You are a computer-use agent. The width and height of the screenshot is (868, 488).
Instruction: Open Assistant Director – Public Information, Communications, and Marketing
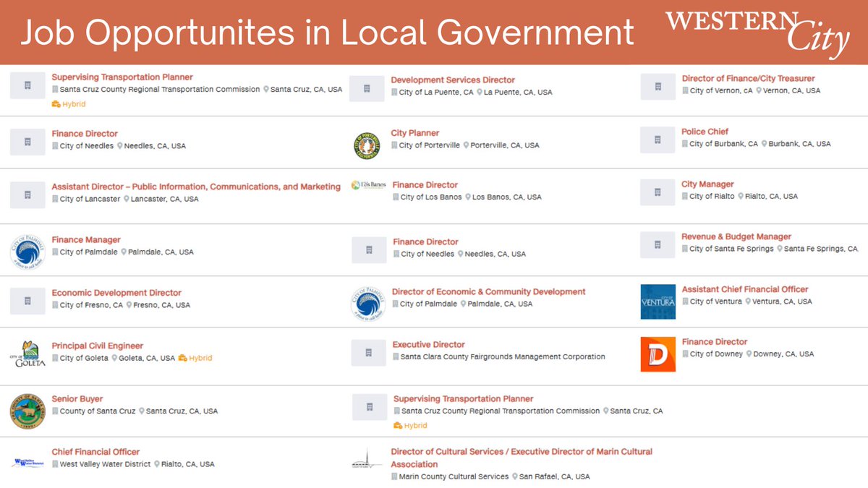point(196,187)
